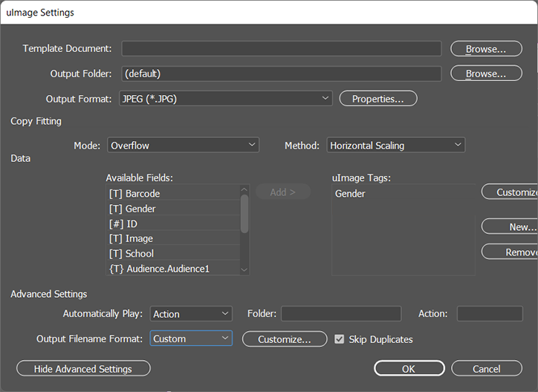Open the Copy Fitting Mode dropdown

pyautogui.click(x=184, y=146)
